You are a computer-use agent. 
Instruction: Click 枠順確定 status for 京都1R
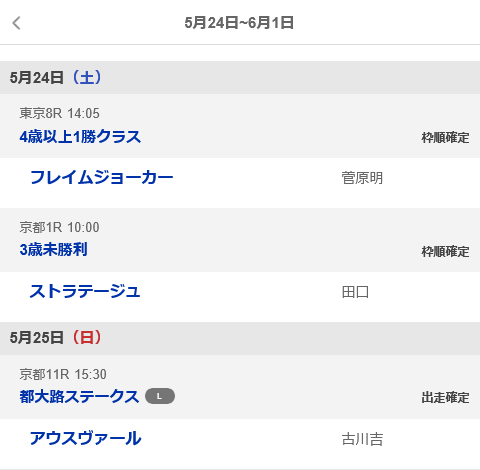coord(445,252)
